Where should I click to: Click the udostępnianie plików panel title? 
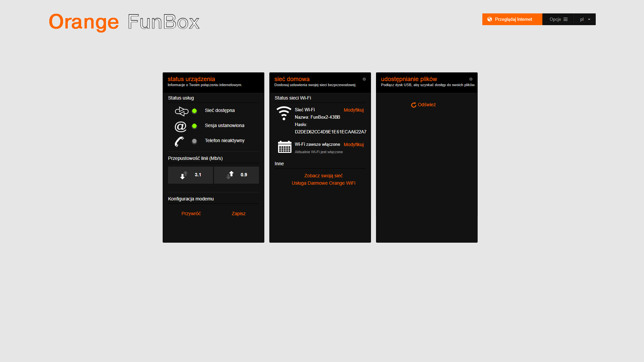[x=409, y=79]
